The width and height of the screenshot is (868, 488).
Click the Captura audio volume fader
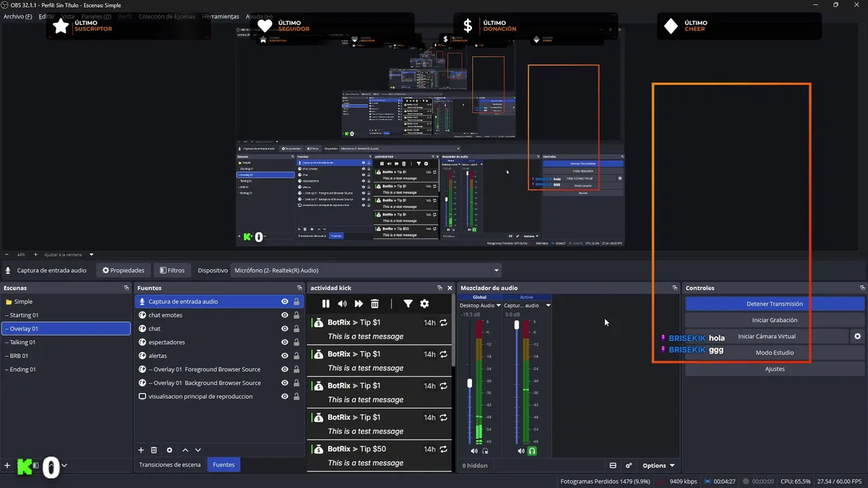pos(517,325)
